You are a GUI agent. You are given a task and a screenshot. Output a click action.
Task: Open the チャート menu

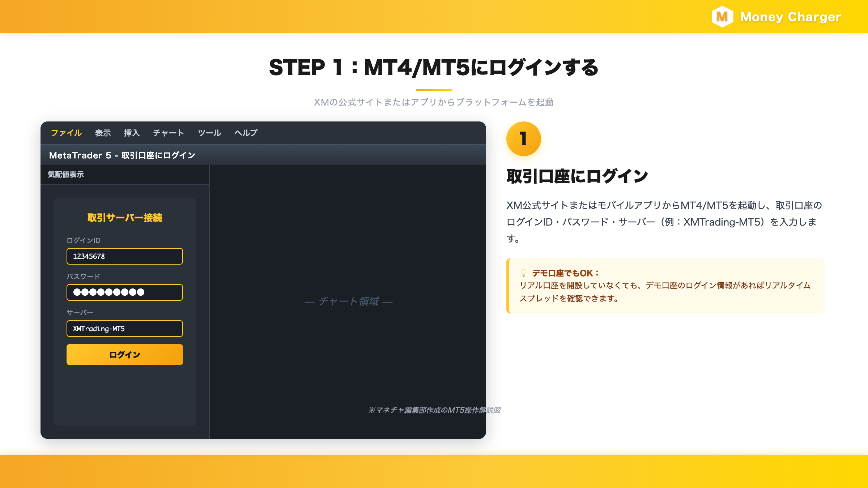[x=169, y=133]
